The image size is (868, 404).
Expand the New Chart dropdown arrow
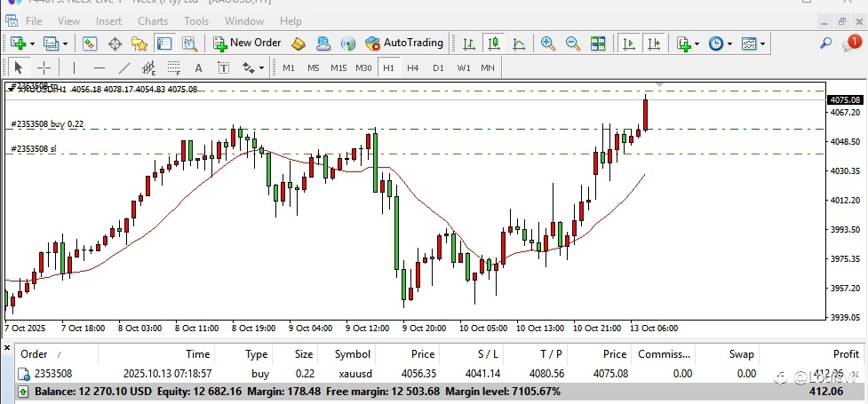tap(32, 44)
